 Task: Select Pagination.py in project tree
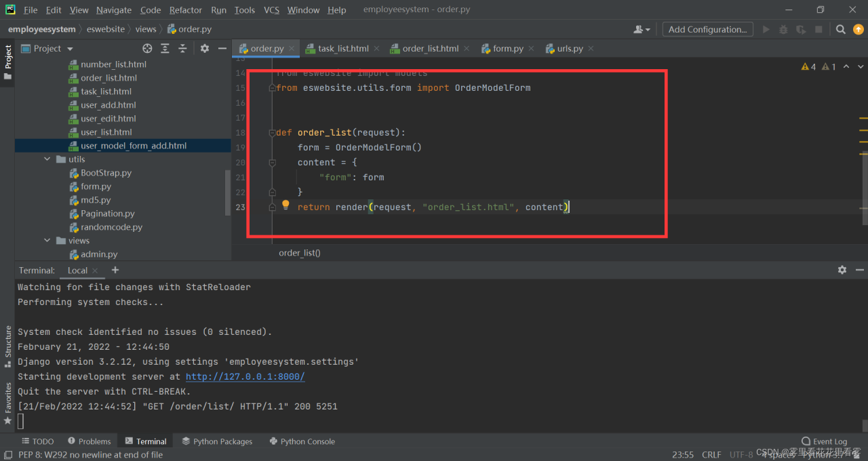click(x=102, y=214)
